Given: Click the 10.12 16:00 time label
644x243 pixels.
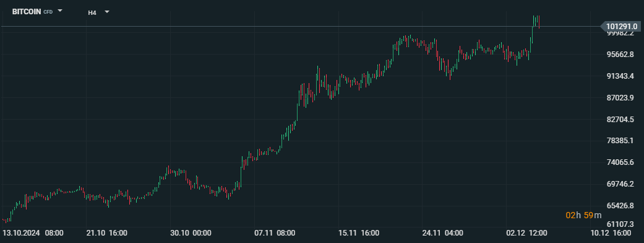Looking at the screenshot, I should [611, 233].
